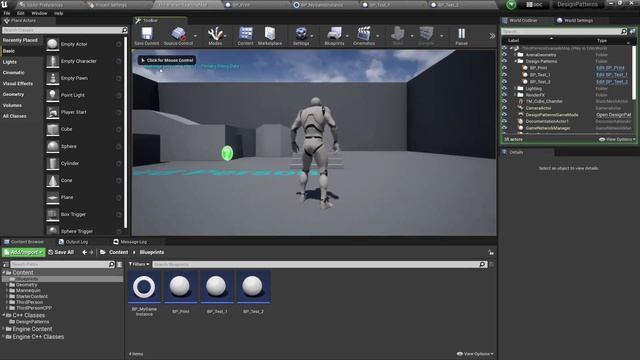Click Click for Mouse Control button in viewport

[x=167, y=60]
